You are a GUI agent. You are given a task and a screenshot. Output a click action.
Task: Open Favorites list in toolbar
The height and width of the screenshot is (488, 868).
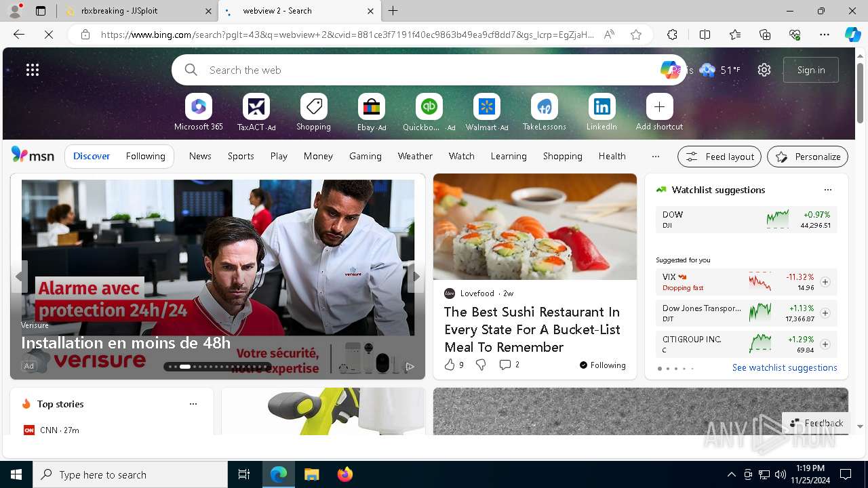(x=735, y=35)
